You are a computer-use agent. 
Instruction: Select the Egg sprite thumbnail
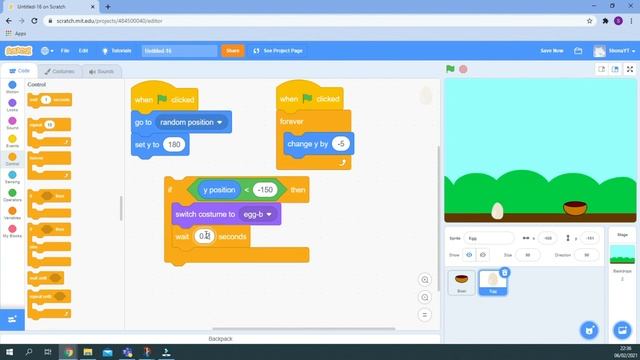point(493,282)
